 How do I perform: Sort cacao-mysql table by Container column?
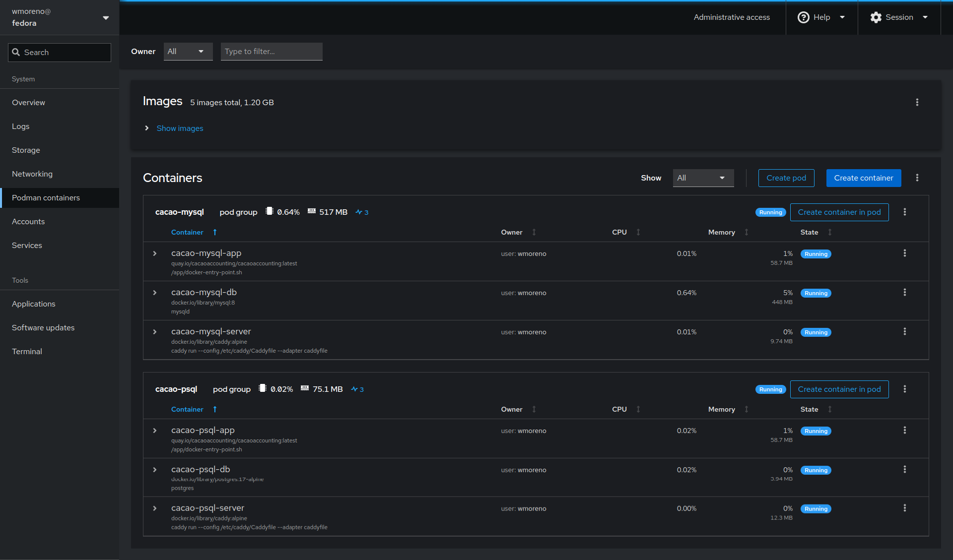[194, 232]
